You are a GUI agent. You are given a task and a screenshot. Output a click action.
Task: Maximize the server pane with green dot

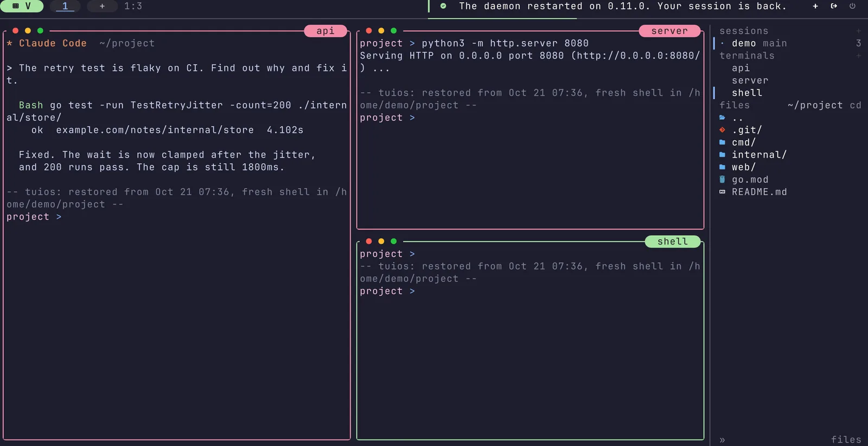coord(394,31)
